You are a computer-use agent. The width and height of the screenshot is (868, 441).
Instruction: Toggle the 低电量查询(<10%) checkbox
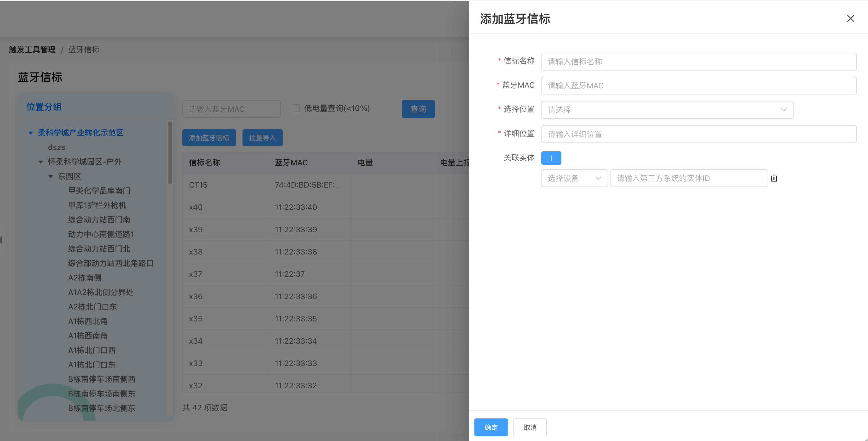(295, 108)
